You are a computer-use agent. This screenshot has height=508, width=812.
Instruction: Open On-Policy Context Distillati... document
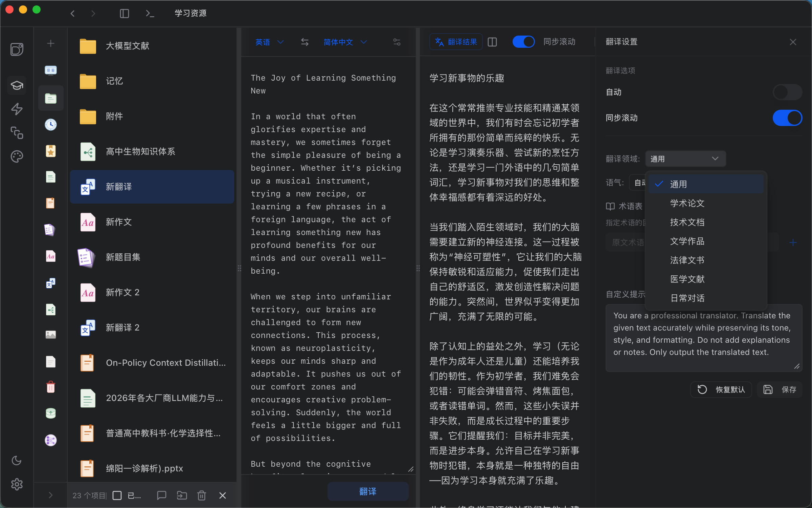tap(152, 363)
